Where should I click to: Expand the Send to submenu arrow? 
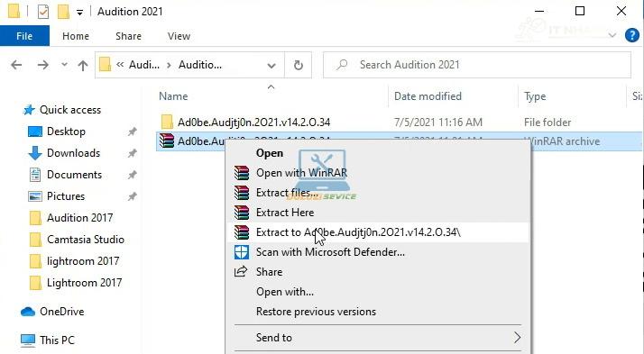517,338
